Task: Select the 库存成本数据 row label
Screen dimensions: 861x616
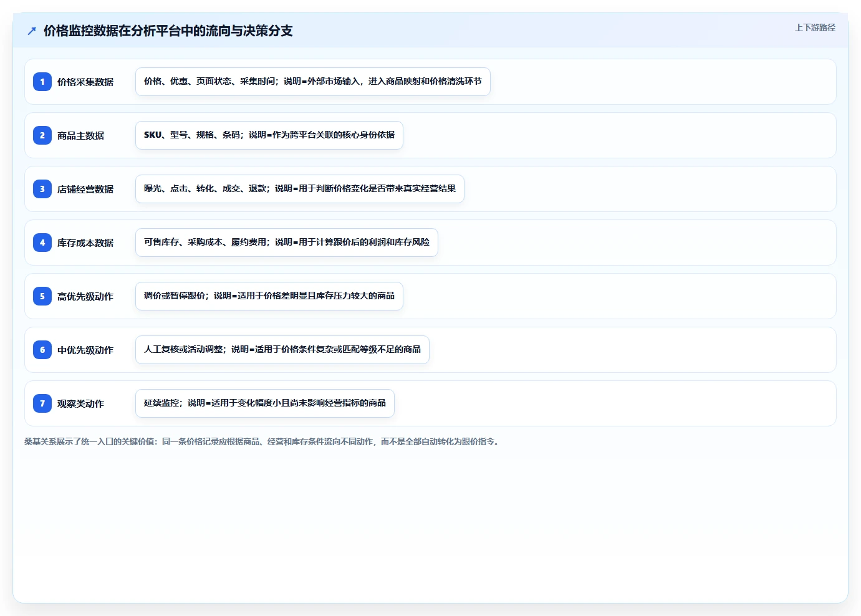Action: 85,243
